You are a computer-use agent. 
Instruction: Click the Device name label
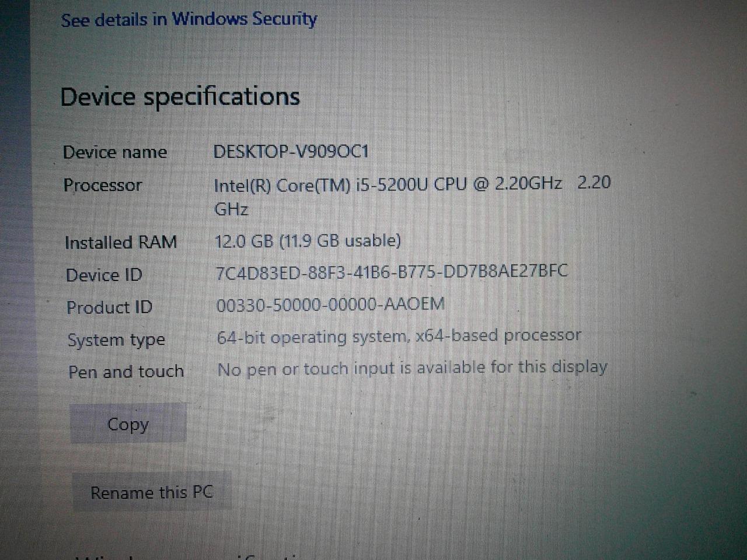[x=115, y=152]
